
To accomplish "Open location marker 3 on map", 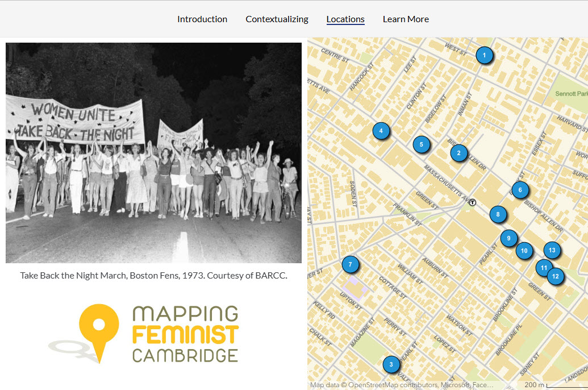I will pyautogui.click(x=391, y=364).
